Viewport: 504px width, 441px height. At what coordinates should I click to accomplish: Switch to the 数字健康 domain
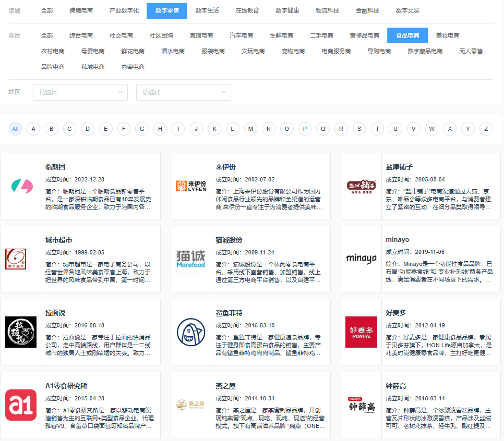[x=287, y=10]
